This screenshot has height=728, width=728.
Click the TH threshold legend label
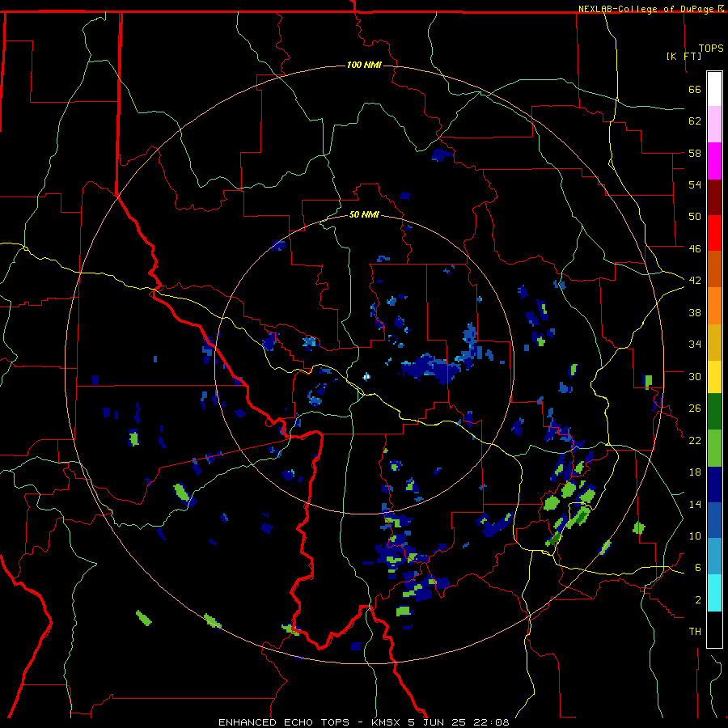coord(695,632)
